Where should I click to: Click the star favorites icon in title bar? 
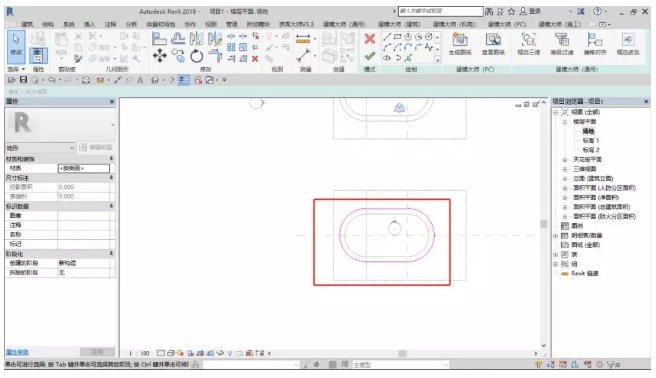[511, 11]
